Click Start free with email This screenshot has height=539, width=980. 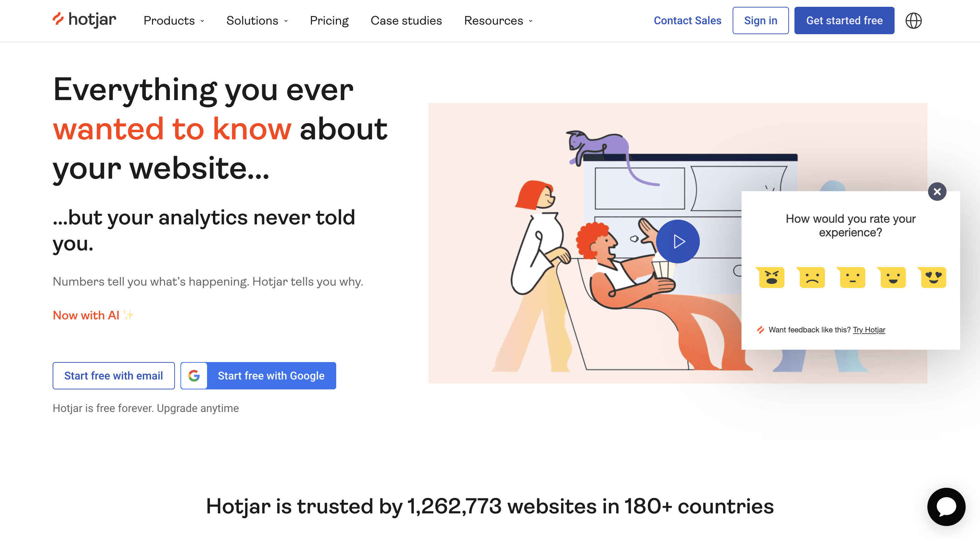[113, 375]
